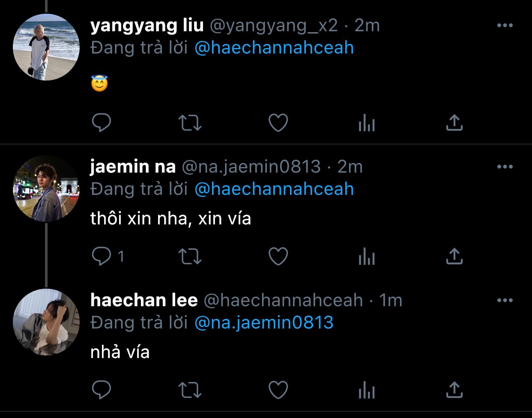This screenshot has height=418, width=532.
Task: Reply to yangyang liu's emoji tweet
Action: click(x=102, y=123)
